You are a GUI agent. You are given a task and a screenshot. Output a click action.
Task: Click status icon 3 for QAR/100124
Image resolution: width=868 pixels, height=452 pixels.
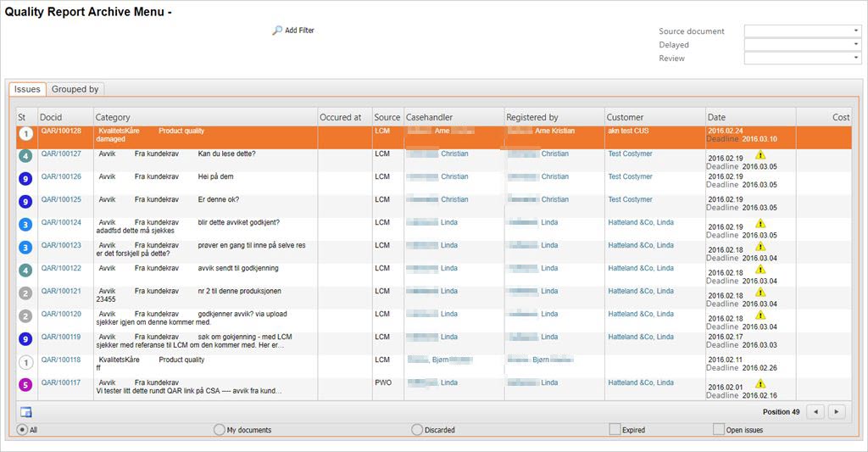coord(25,225)
